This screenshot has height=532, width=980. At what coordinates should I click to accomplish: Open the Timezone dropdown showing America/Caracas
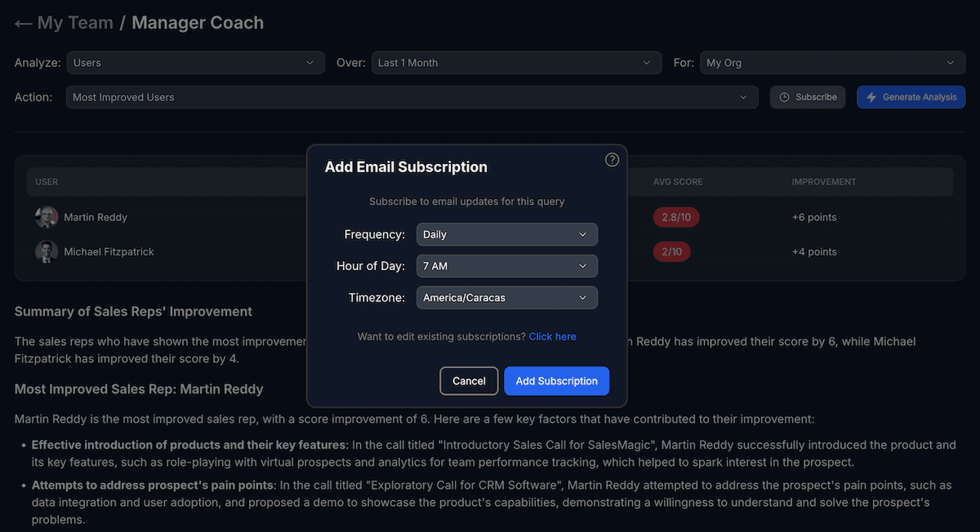point(506,297)
